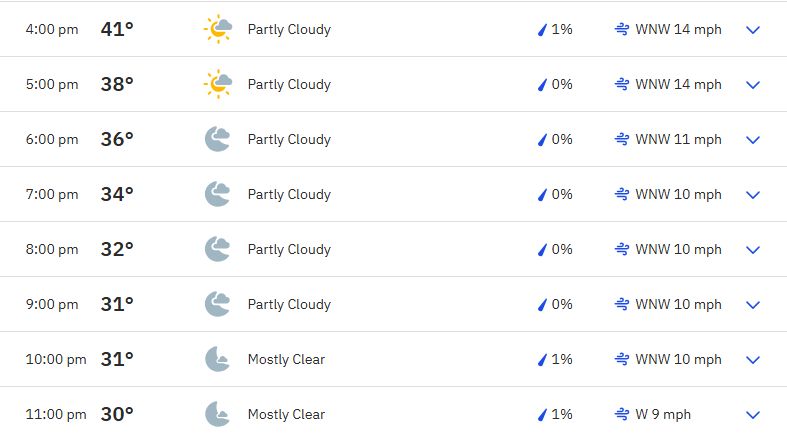The height and width of the screenshot is (437, 787).
Task: Expand the 6:00 pm forecast row chevron
Action: click(753, 140)
